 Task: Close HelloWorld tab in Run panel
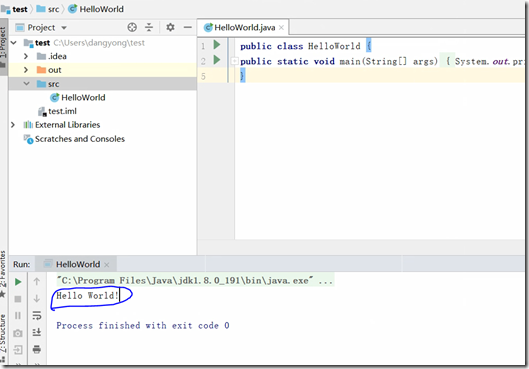[x=107, y=265]
